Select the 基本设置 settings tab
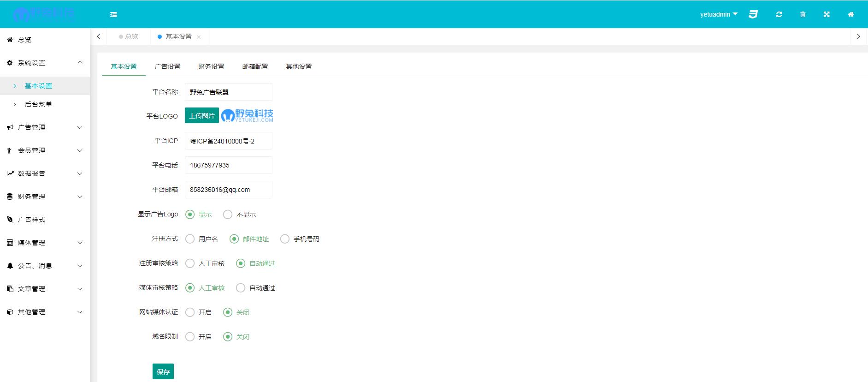 click(x=124, y=66)
